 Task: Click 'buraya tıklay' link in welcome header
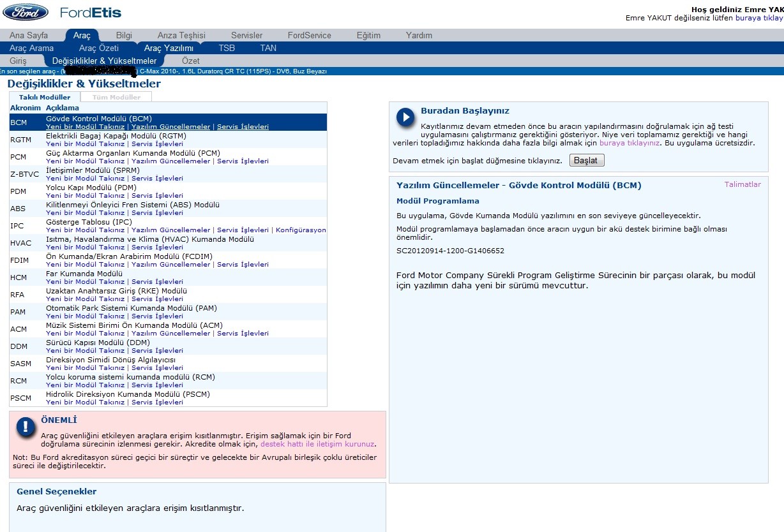point(759,18)
